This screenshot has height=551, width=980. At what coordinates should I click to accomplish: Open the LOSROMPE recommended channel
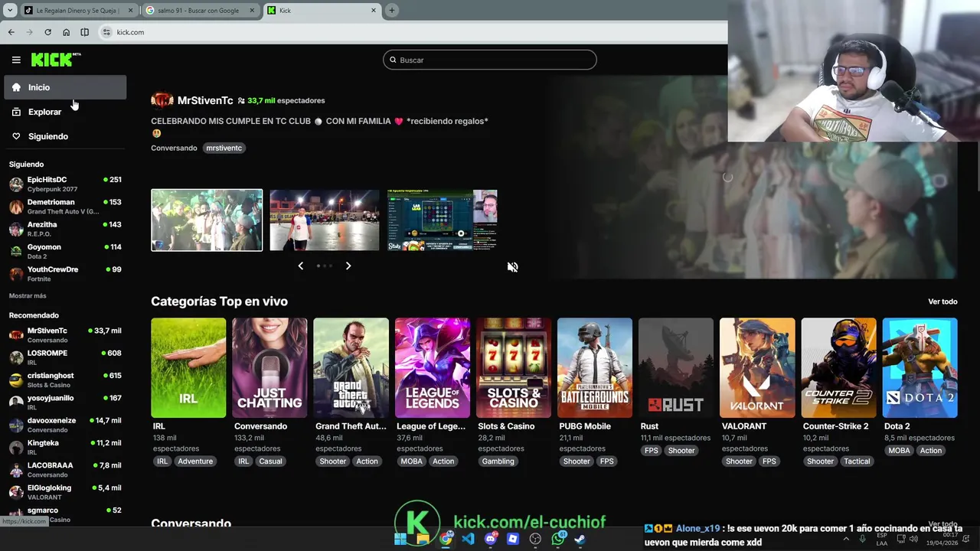coord(65,357)
